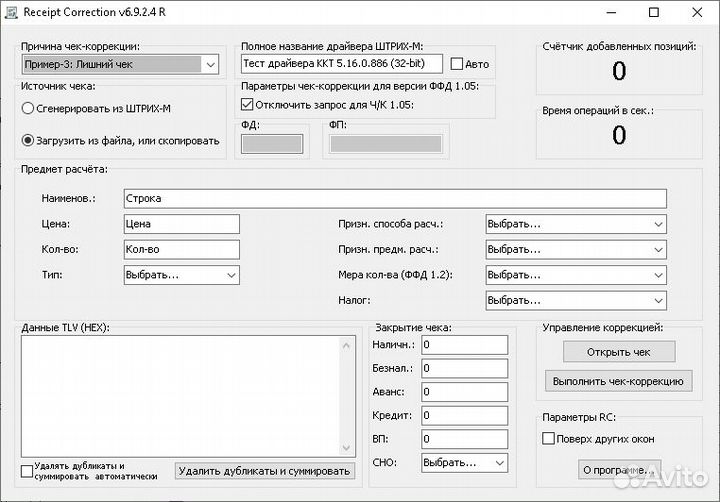
Task: Enable Поверх других окон checkbox
Action: point(548,439)
